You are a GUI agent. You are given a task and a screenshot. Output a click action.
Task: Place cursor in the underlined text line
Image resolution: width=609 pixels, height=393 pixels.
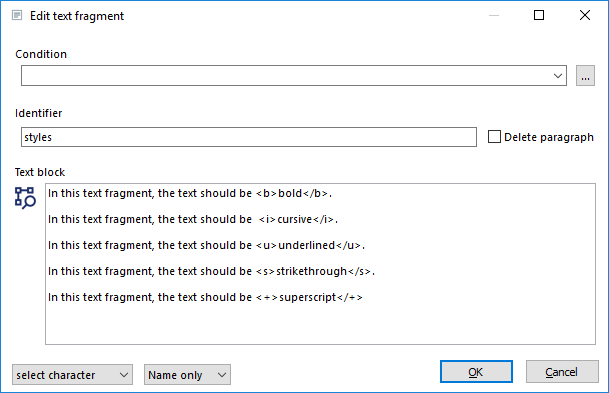click(207, 245)
